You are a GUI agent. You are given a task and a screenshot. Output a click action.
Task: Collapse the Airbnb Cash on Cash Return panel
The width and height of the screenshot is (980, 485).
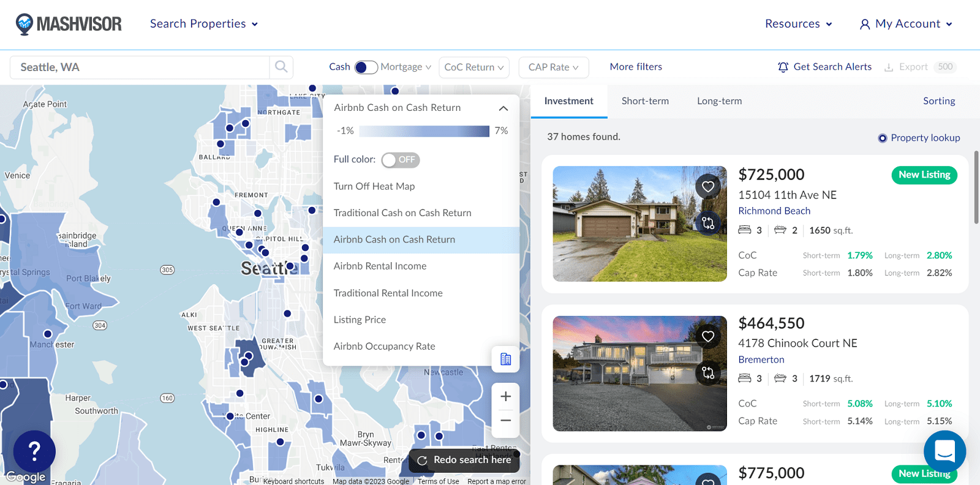coord(503,108)
